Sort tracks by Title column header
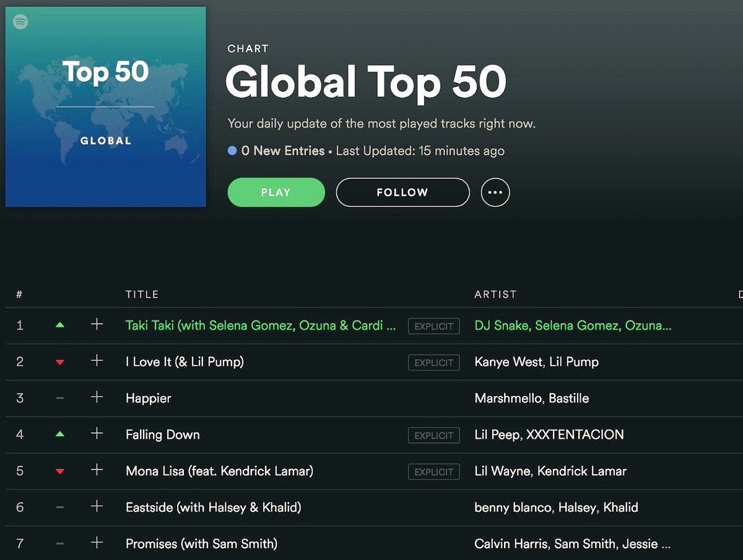743x560 pixels. [x=142, y=295]
